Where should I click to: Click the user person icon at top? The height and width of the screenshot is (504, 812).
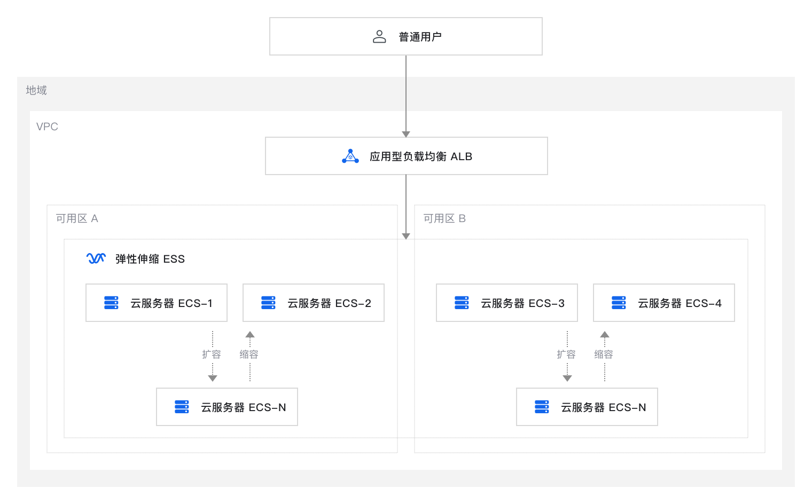coord(379,37)
